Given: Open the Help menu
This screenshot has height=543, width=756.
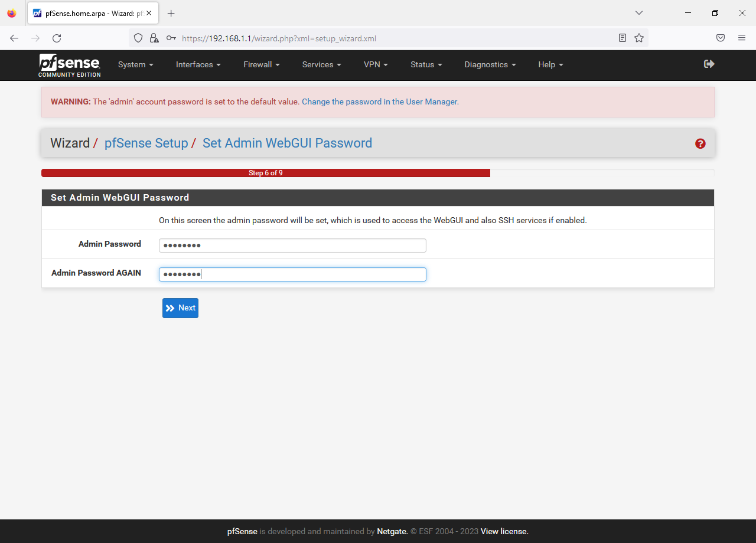Looking at the screenshot, I should pos(551,64).
